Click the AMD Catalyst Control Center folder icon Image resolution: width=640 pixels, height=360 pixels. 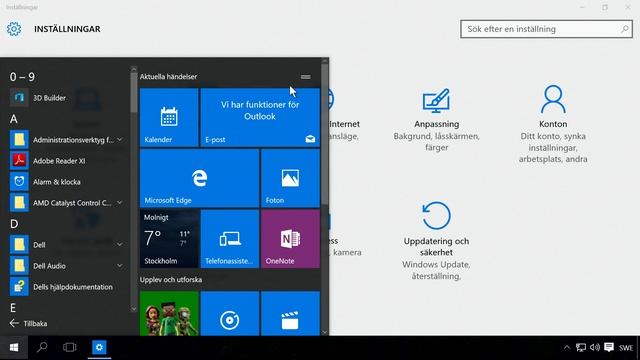19,202
